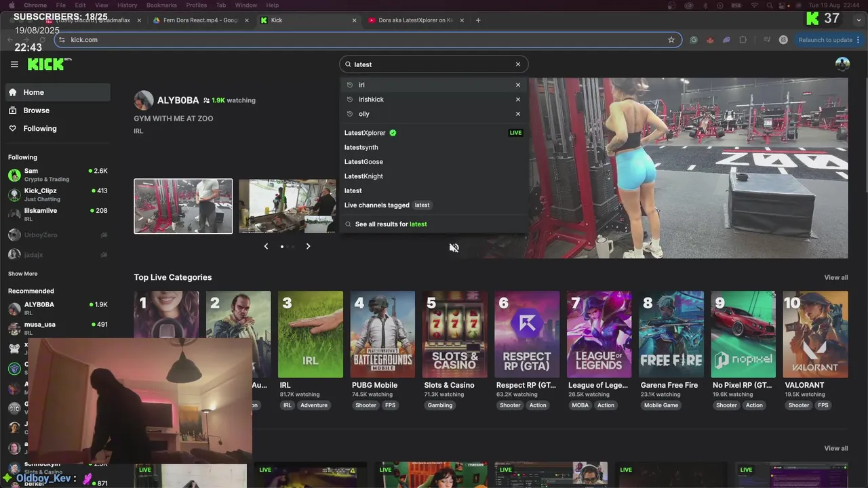Clear the search field text

(518, 64)
